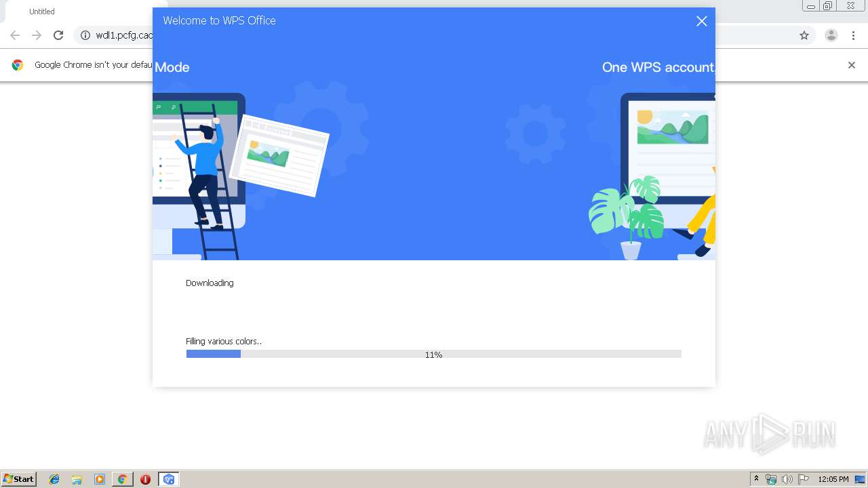
Task: Launch Internet Explorer from the taskbar
Action: coord(54,479)
